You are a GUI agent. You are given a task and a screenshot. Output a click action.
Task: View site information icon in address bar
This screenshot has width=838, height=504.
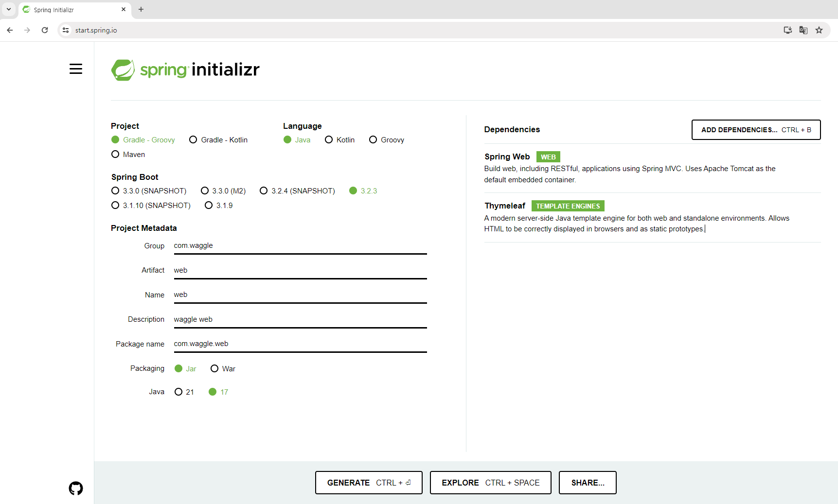66,30
